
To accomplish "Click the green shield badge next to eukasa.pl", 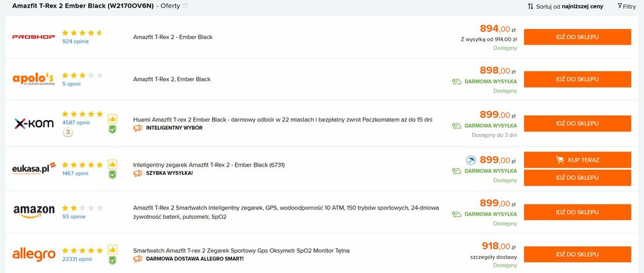I will point(112,174).
